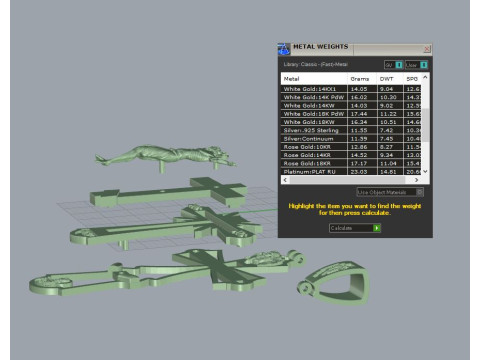
Task: Click the Library: Classic label
Action: point(315,64)
